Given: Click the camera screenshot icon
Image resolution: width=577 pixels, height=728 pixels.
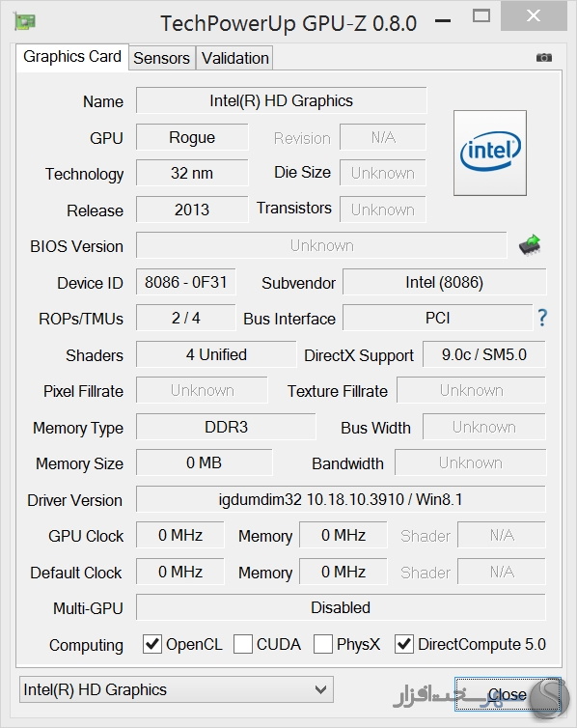Looking at the screenshot, I should coord(543,58).
